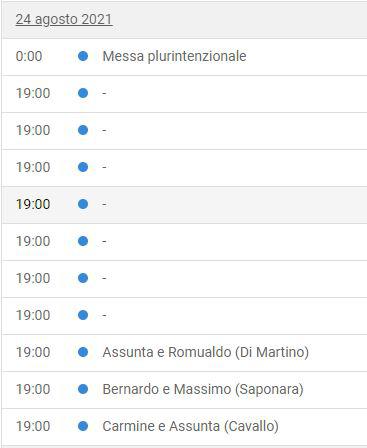Open the sixth empty 19:00 dash event
Screen dimensions: 367x448
click(x=104, y=278)
